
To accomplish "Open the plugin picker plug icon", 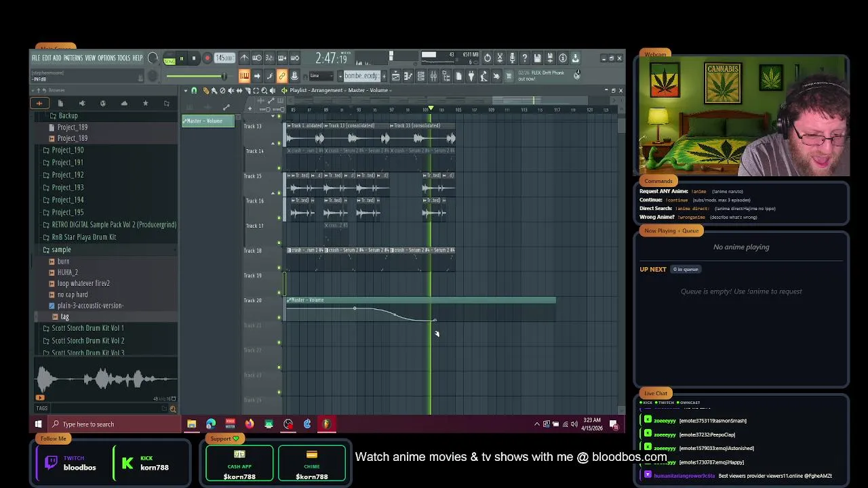I will [x=471, y=76].
